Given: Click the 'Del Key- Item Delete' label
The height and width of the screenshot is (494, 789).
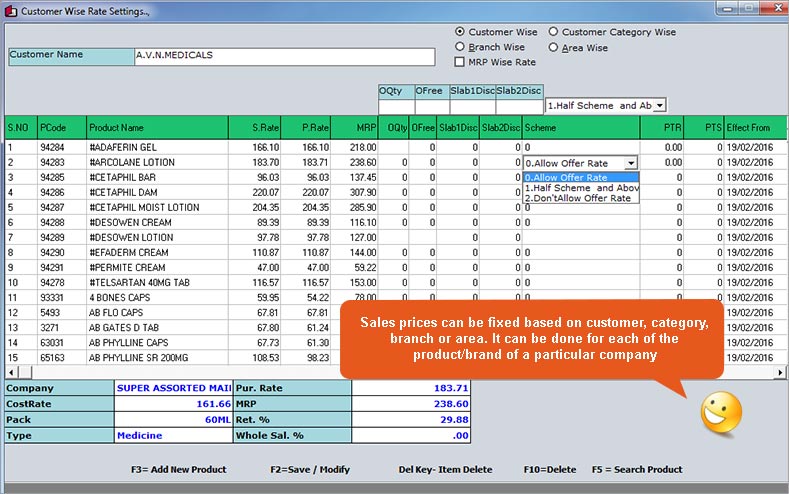Looking at the screenshot, I should click(x=445, y=469).
